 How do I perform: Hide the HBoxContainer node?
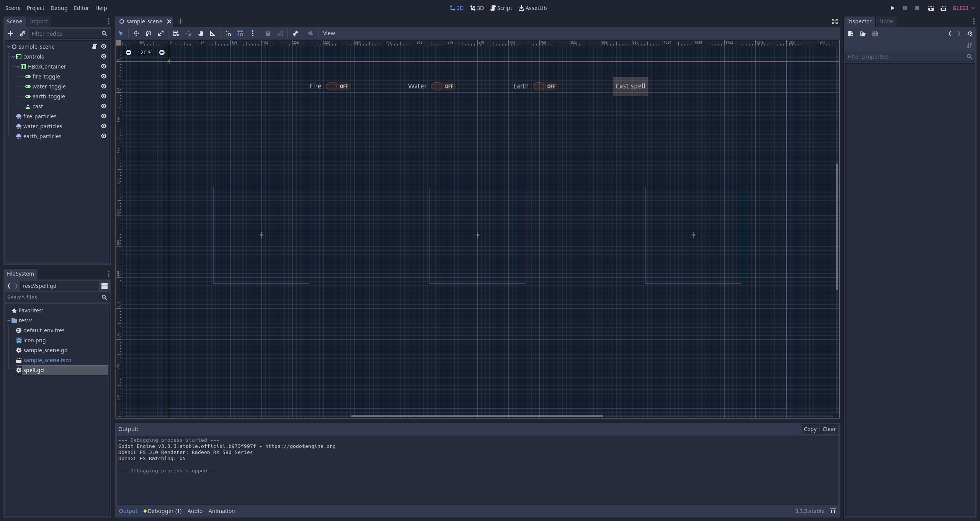coord(104,66)
